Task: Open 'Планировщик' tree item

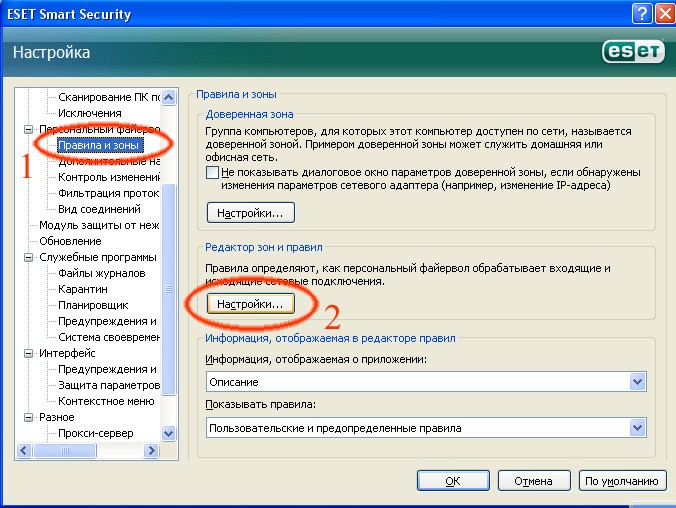Action: point(93,305)
